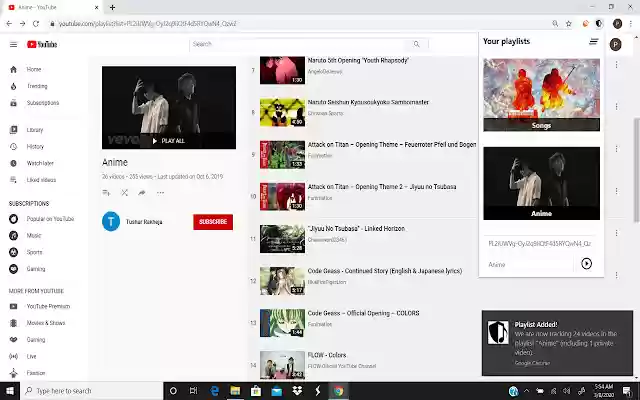The width and height of the screenshot is (640, 400).
Task: Open Tushar Rakheja channel avatar
Action: pos(111,222)
